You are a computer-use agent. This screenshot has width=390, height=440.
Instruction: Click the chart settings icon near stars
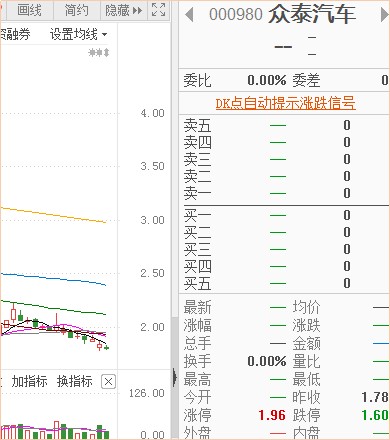[99, 52]
